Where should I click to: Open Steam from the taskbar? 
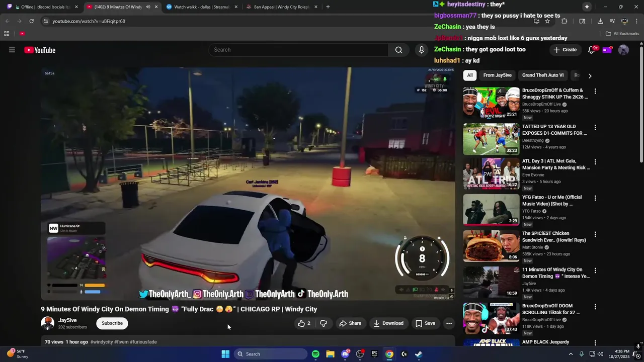point(419,354)
